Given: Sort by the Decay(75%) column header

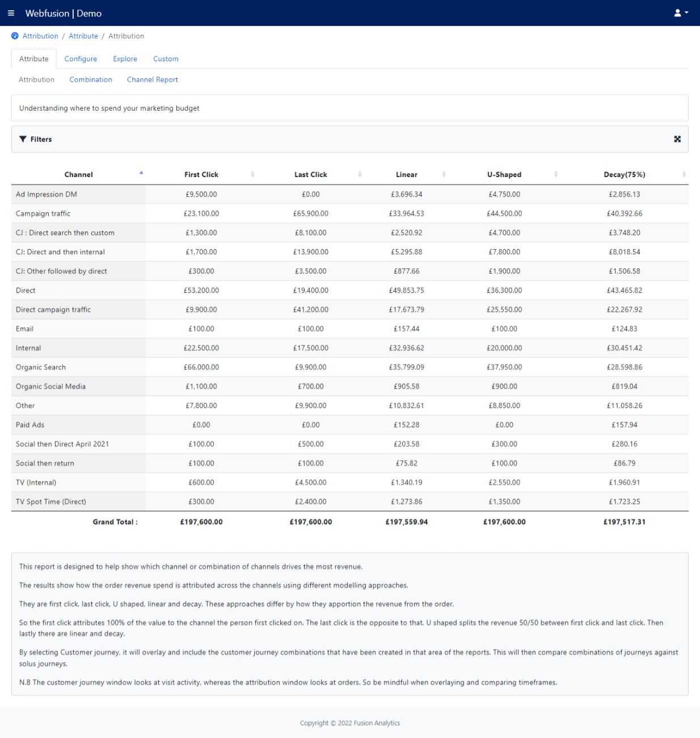Looking at the screenshot, I should click(625, 175).
